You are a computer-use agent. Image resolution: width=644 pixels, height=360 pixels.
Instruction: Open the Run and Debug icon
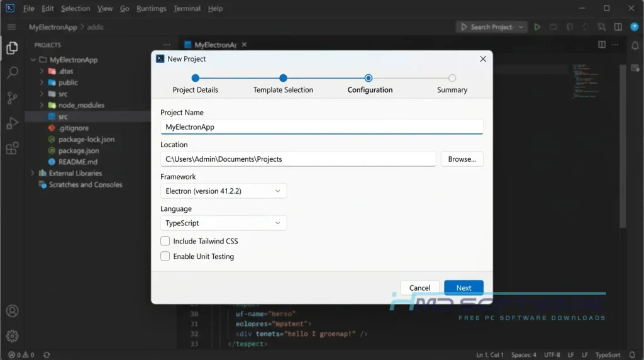12,123
